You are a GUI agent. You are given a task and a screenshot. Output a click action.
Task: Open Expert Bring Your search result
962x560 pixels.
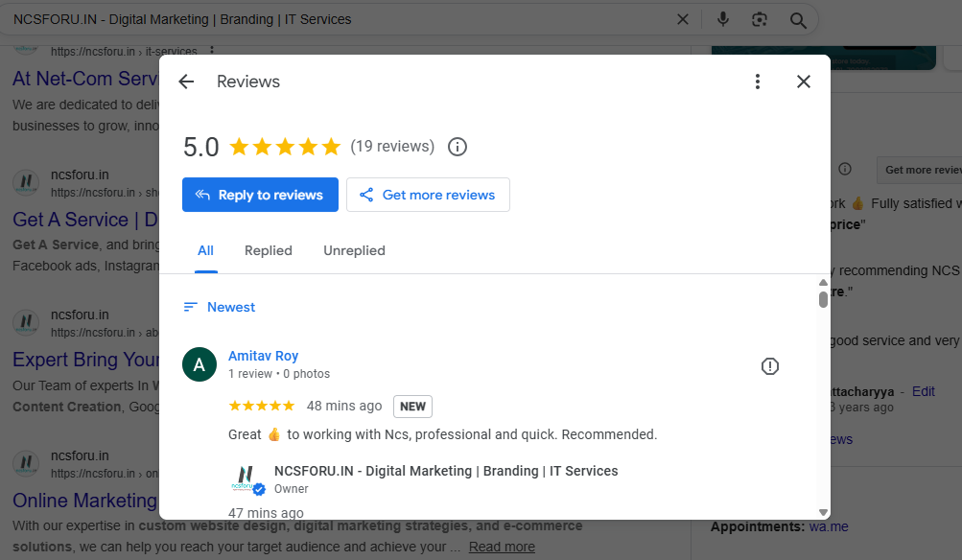86,360
